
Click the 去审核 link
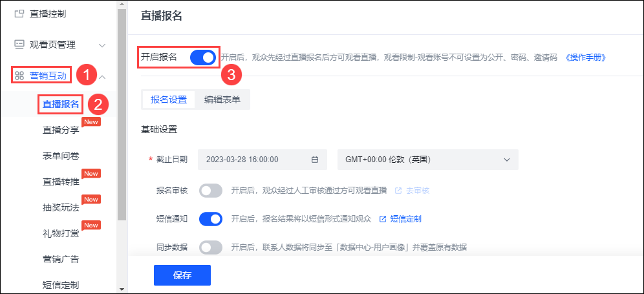point(418,191)
